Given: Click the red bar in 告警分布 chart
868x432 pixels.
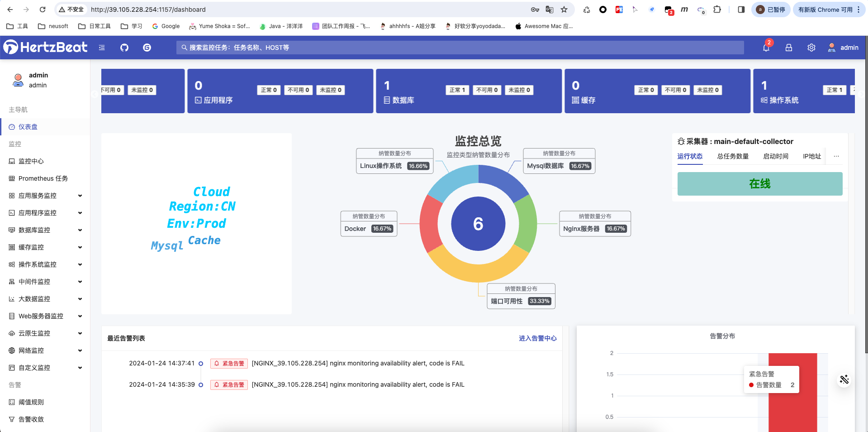Looking at the screenshot, I should click(792, 398).
